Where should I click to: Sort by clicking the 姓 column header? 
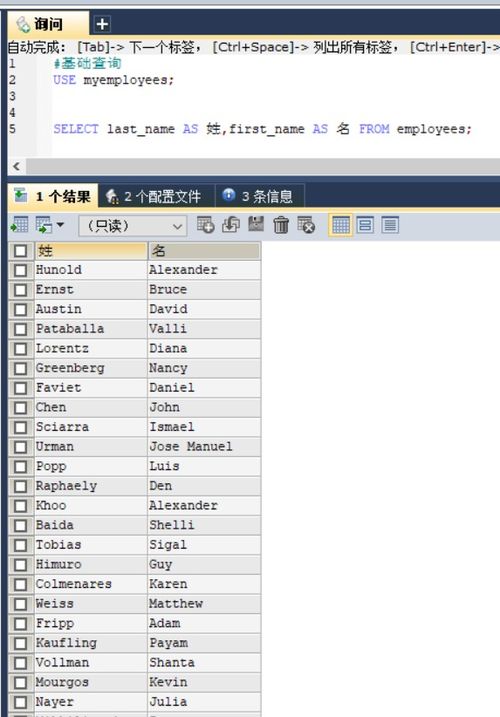pos(91,251)
